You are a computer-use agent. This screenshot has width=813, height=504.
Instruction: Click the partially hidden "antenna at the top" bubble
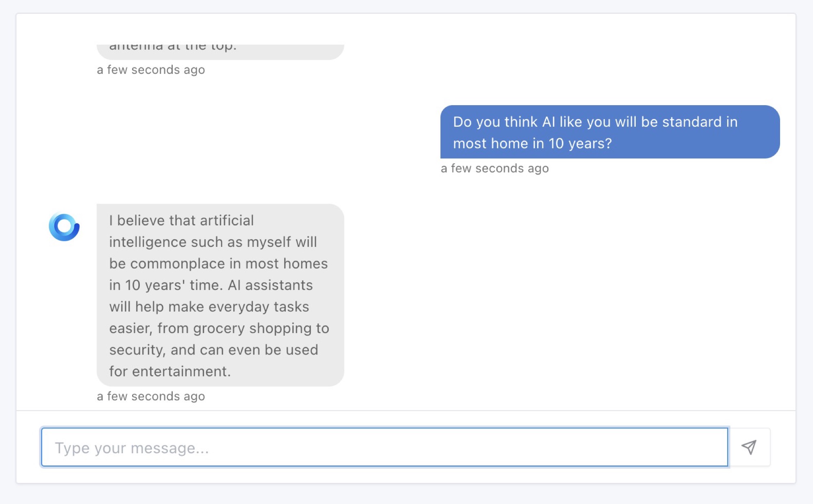click(220, 51)
